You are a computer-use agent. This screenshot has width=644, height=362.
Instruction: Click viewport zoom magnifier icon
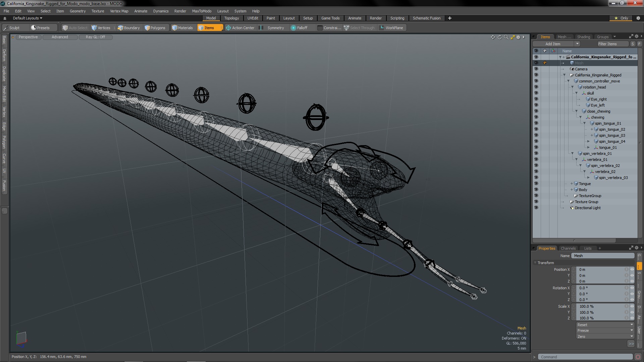tap(506, 37)
